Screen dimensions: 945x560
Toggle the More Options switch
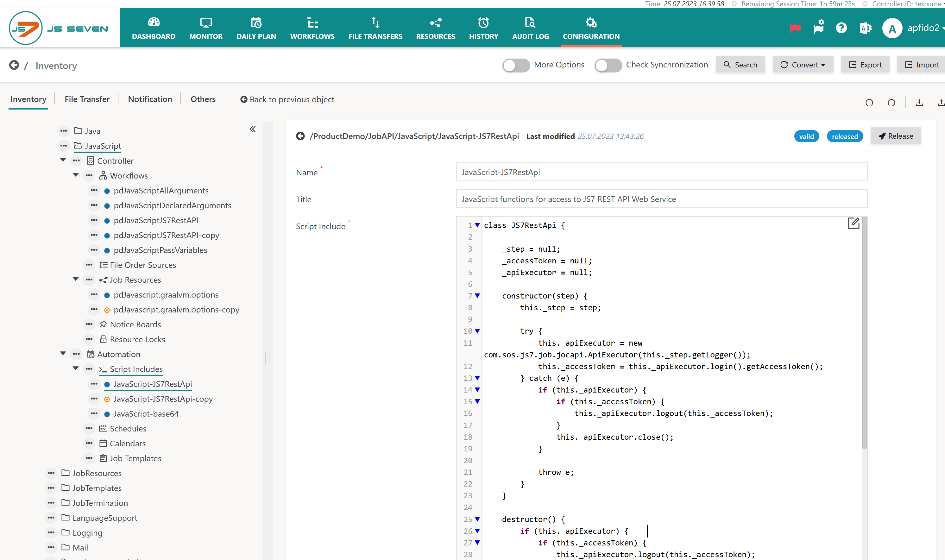pyautogui.click(x=516, y=65)
